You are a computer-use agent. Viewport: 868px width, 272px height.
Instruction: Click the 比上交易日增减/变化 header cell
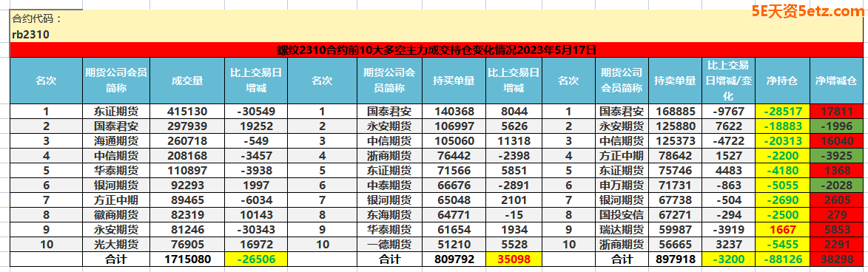point(728,81)
